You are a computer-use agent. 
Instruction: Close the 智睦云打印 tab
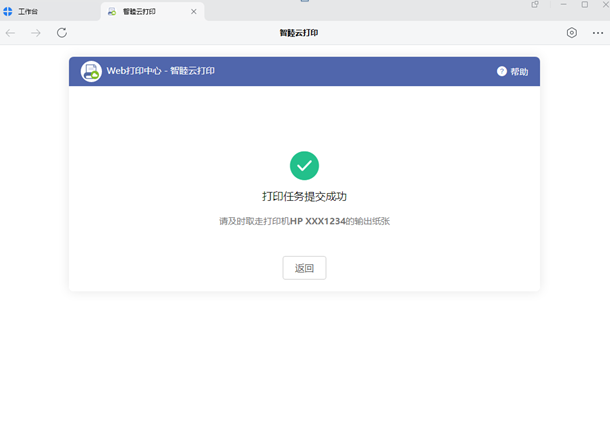(194, 12)
